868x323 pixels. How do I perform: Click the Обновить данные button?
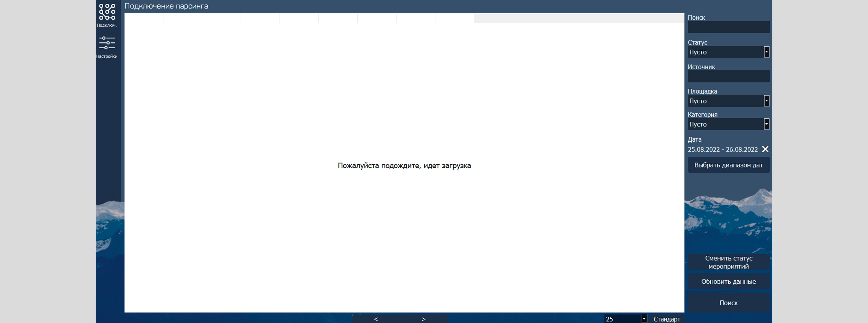729,282
